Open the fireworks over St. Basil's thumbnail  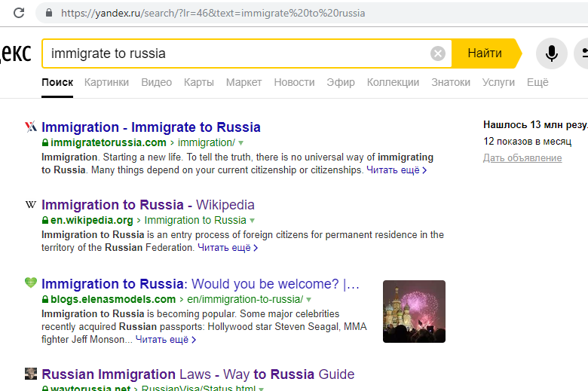(414, 312)
